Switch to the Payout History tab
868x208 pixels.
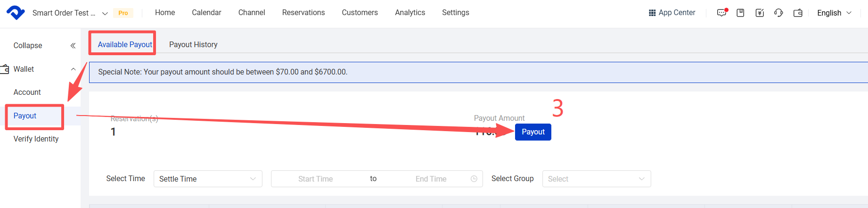[193, 44]
